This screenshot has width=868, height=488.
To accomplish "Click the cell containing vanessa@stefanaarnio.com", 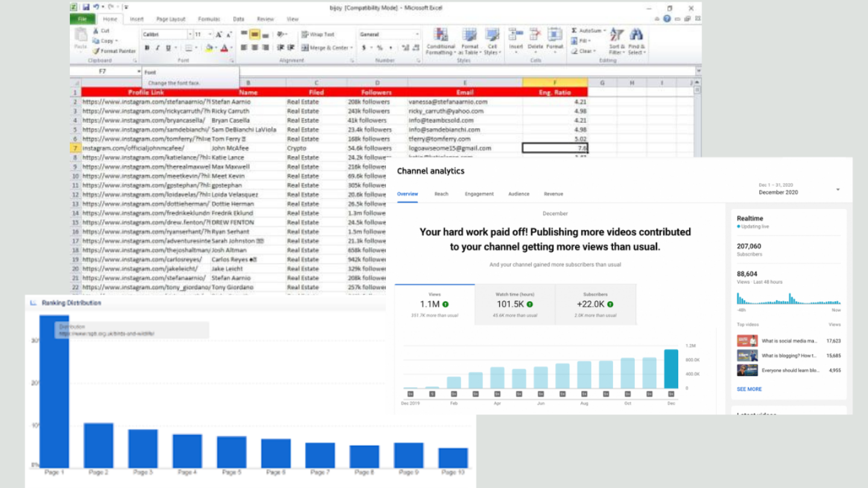I will (465, 102).
